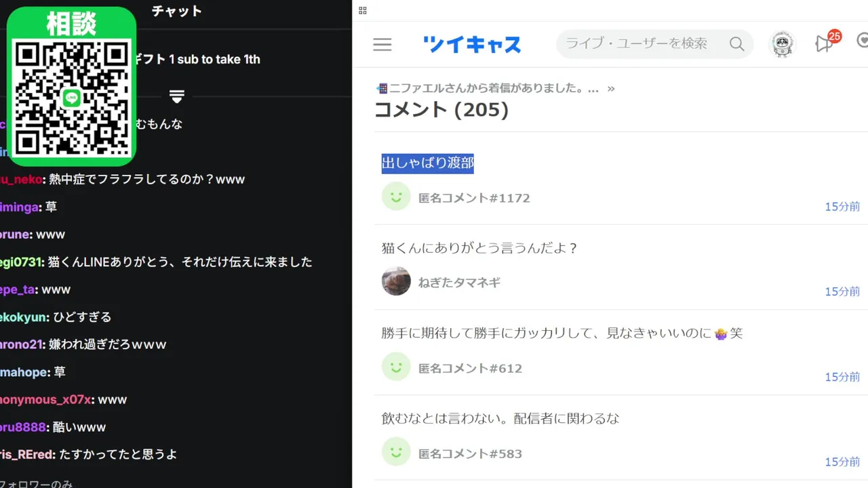This screenshot has height=488, width=868.
Task: Click chat message 嫌われ過ぎだろwww
Action: click(107, 344)
